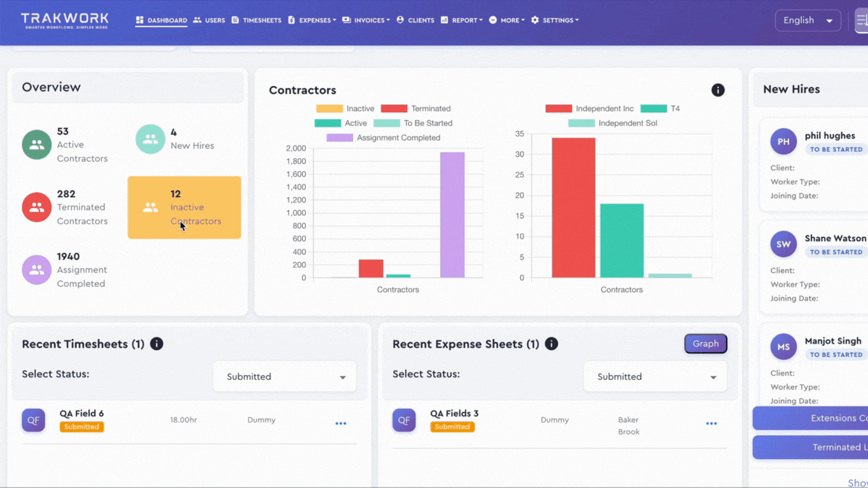Viewport: 868px width, 488px height.
Task: Click the Assignment Completed purple icon
Action: tap(37, 270)
